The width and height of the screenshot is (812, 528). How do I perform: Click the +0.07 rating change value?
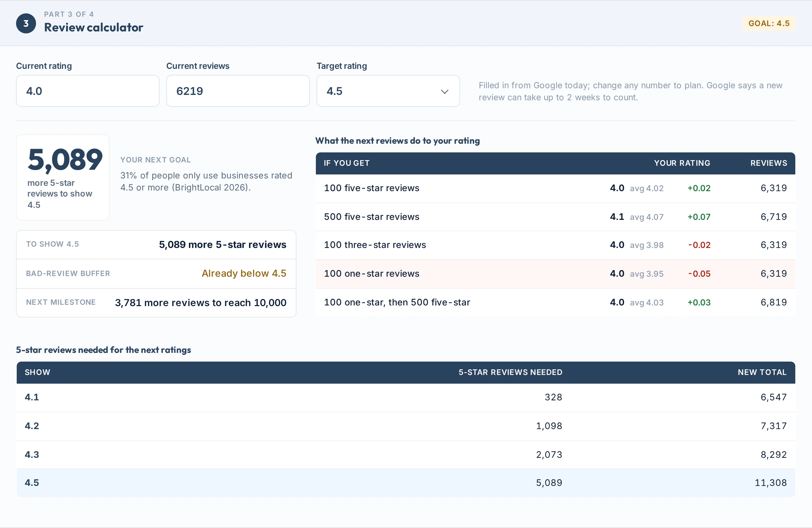[699, 217]
